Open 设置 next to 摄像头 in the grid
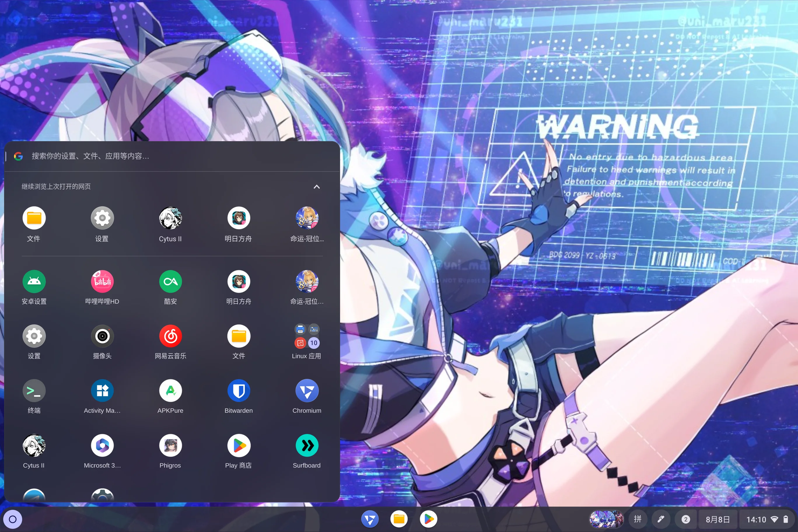 coord(34,336)
